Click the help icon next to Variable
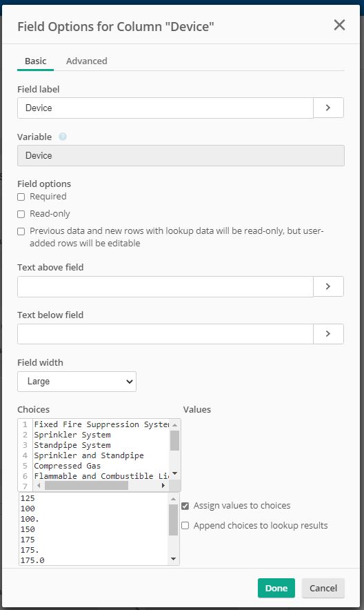Viewport: 364px width, 610px height. [63, 137]
